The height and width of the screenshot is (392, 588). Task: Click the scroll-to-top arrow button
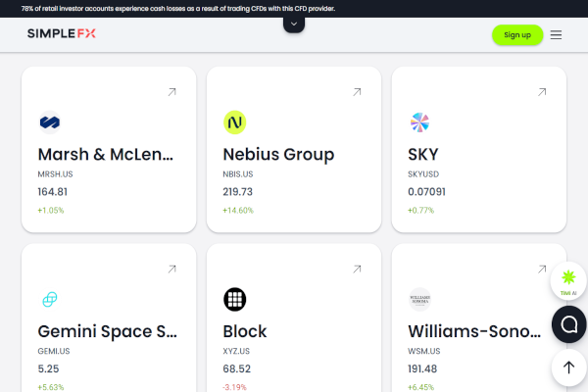click(x=568, y=367)
